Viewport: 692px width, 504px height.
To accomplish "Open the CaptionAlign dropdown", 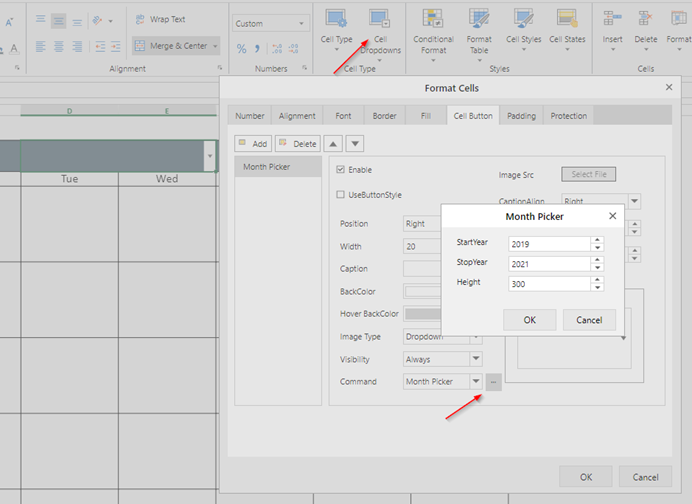I will tap(634, 201).
